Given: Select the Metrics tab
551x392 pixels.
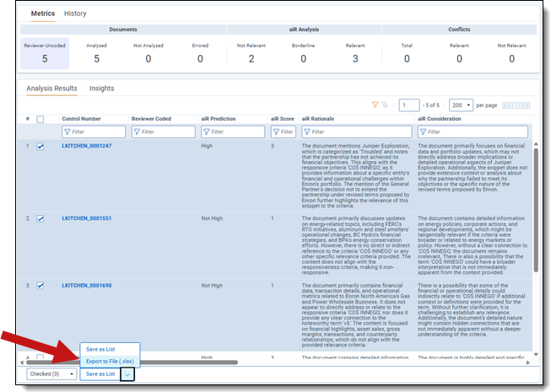Looking at the screenshot, I should tap(43, 13).
